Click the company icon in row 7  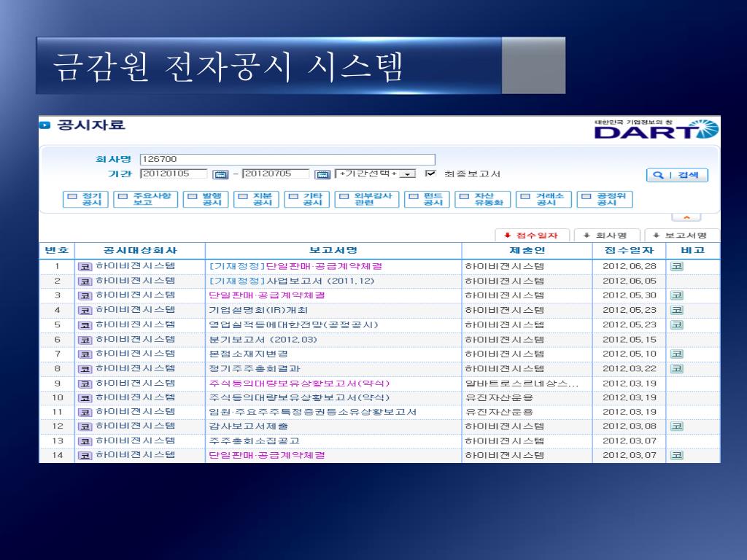click(85, 355)
